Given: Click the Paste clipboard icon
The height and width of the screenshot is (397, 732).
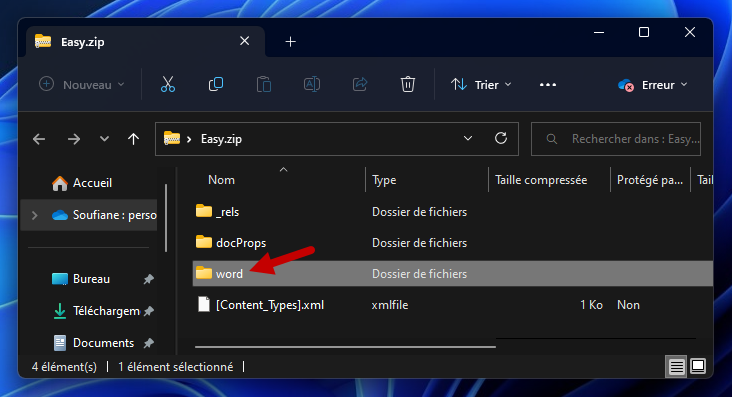Looking at the screenshot, I should (264, 85).
